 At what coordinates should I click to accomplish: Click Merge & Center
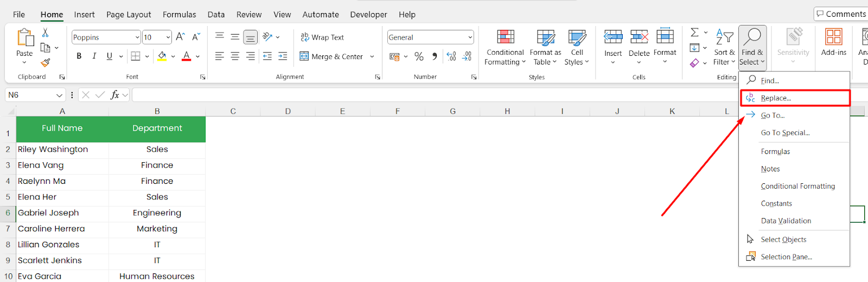coord(331,56)
